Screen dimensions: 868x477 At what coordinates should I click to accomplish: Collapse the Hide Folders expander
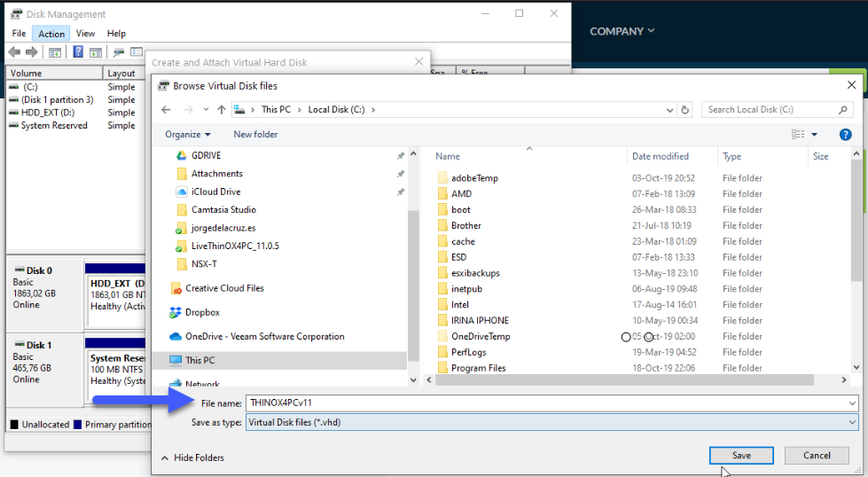[x=192, y=457]
